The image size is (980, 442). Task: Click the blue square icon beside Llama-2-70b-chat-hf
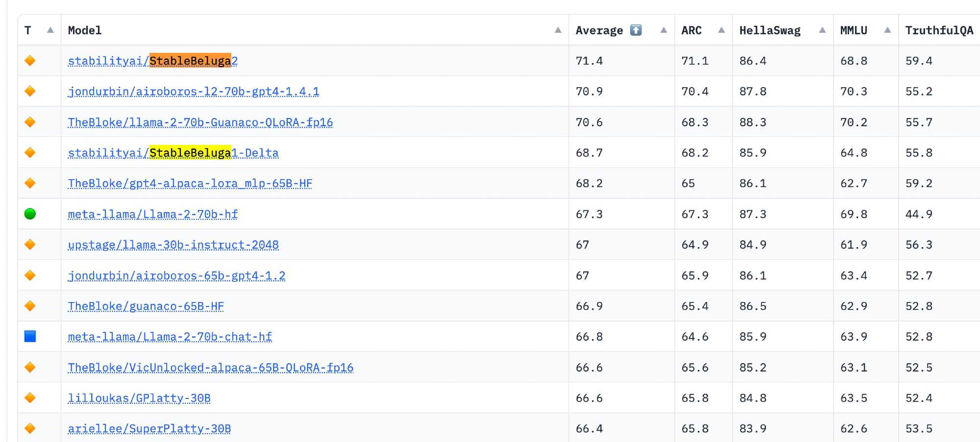pyautogui.click(x=30, y=336)
